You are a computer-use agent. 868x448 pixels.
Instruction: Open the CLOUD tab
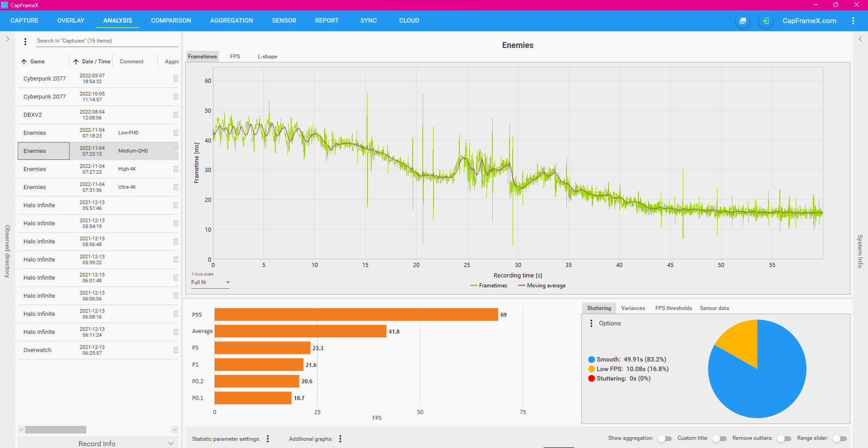(x=409, y=21)
